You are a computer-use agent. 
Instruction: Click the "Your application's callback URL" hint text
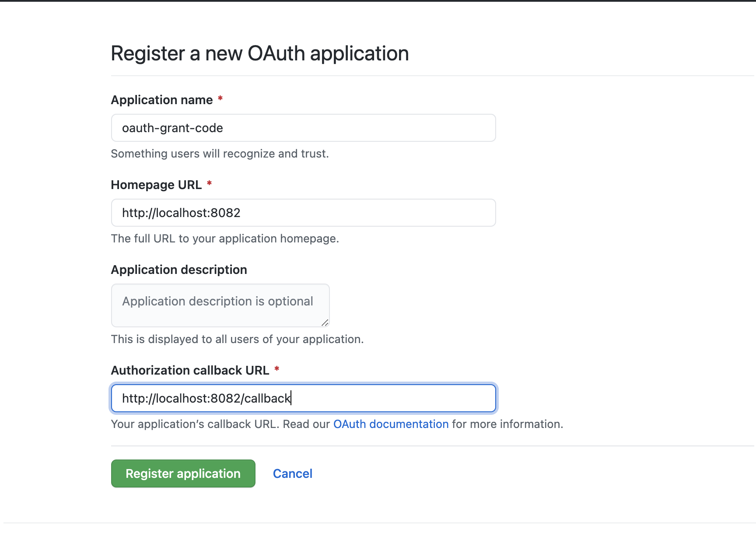click(x=221, y=424)
